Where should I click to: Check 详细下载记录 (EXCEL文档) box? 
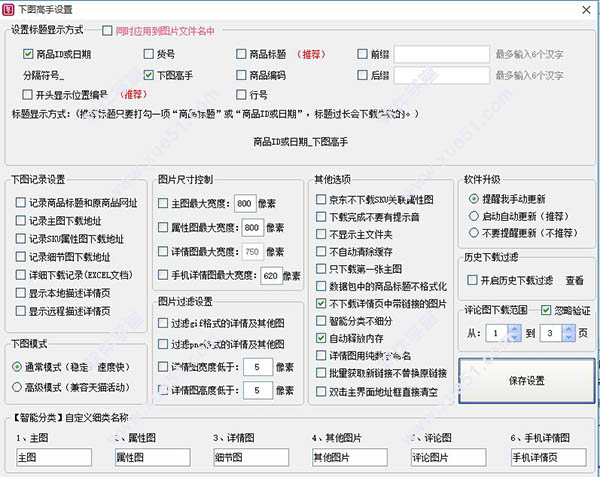(21, 275)
